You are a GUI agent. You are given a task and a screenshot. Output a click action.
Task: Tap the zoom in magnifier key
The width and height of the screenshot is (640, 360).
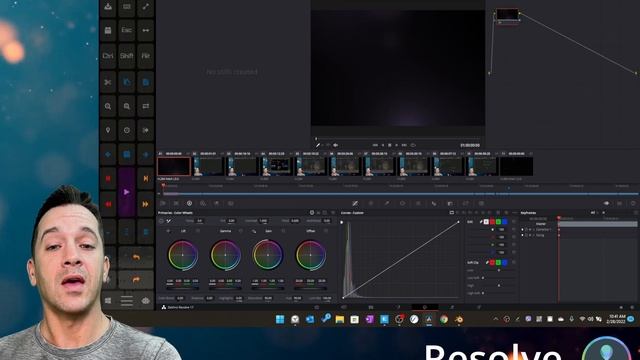(108, 106)
